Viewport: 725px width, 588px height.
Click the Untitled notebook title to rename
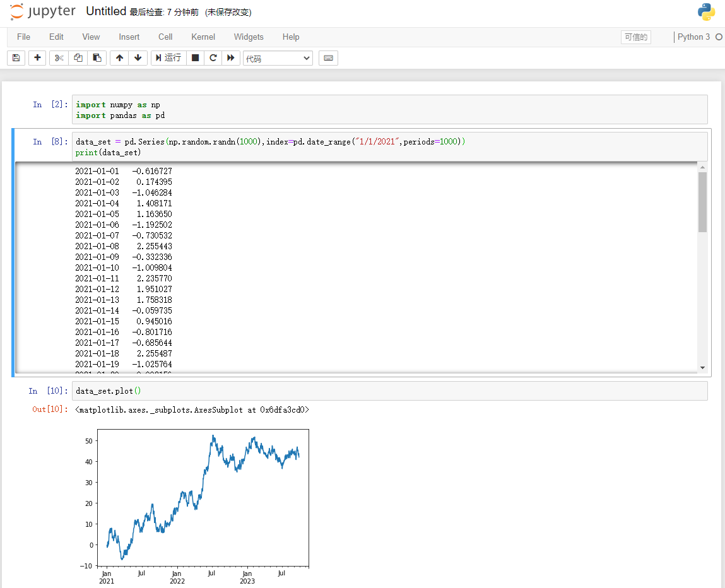tap(106, 11)
